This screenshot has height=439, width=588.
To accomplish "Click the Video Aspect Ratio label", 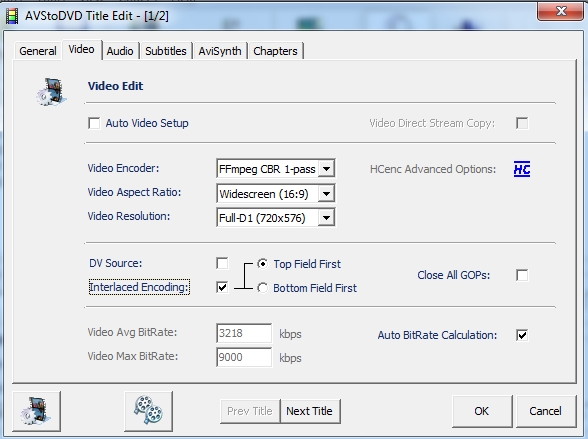I will tap(134, 192).
